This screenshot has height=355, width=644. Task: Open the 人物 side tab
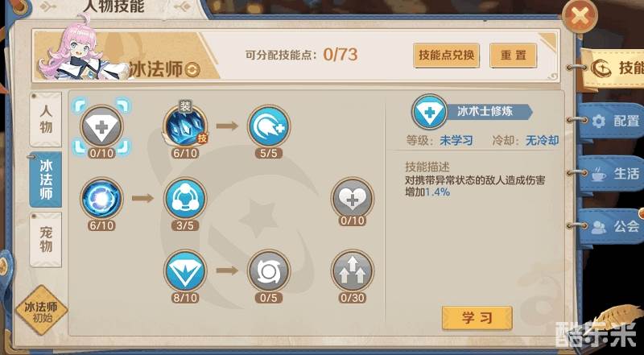coord(46,119)
